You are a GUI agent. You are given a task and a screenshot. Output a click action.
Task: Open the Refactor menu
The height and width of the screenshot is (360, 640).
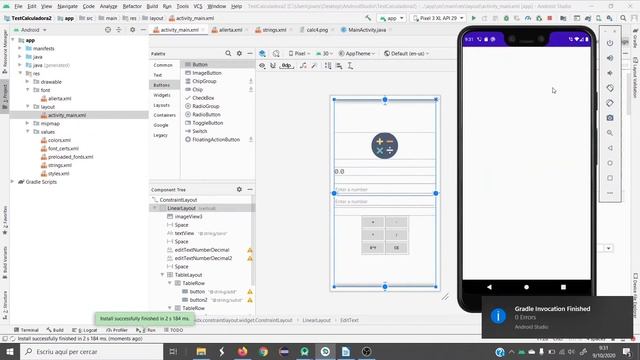point(132,7)
